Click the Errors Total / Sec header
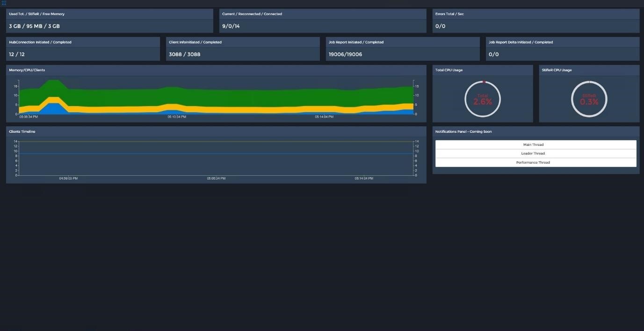The image size is (644, 331). pos(449,14)
